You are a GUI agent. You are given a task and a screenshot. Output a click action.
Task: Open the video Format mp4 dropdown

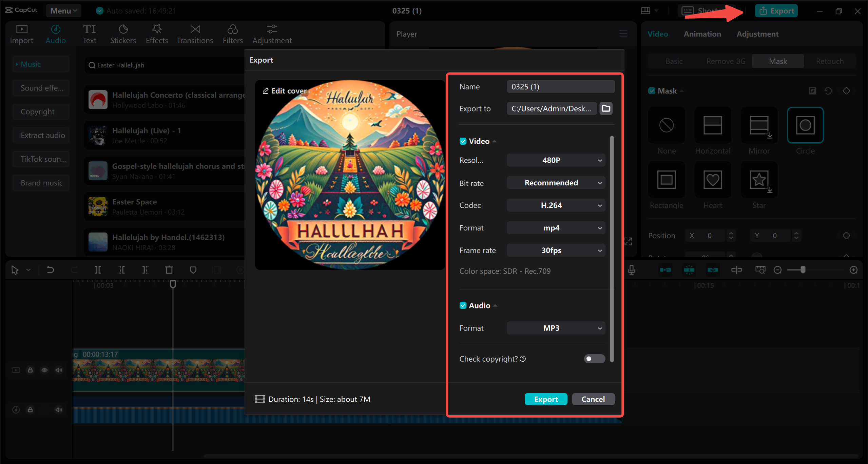click(556, 228)
